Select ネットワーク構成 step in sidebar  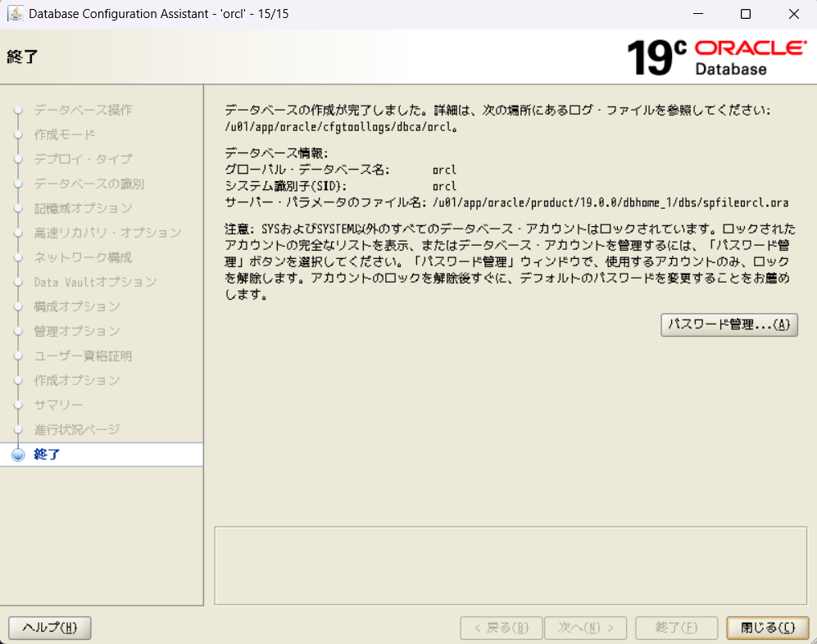click(83, 257)
